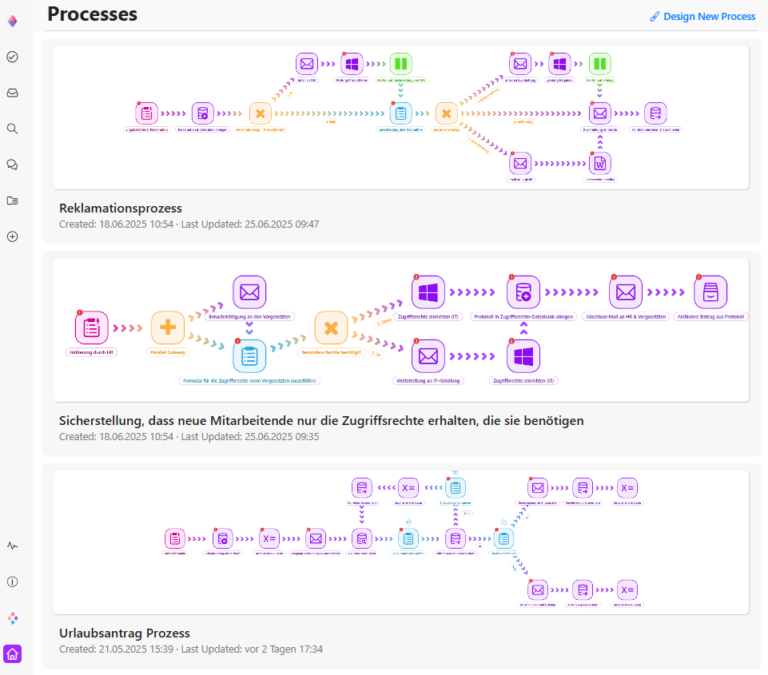Open the folder icon in sidebar
Screen dimensions: 768x675
click(x=12, y=201)
